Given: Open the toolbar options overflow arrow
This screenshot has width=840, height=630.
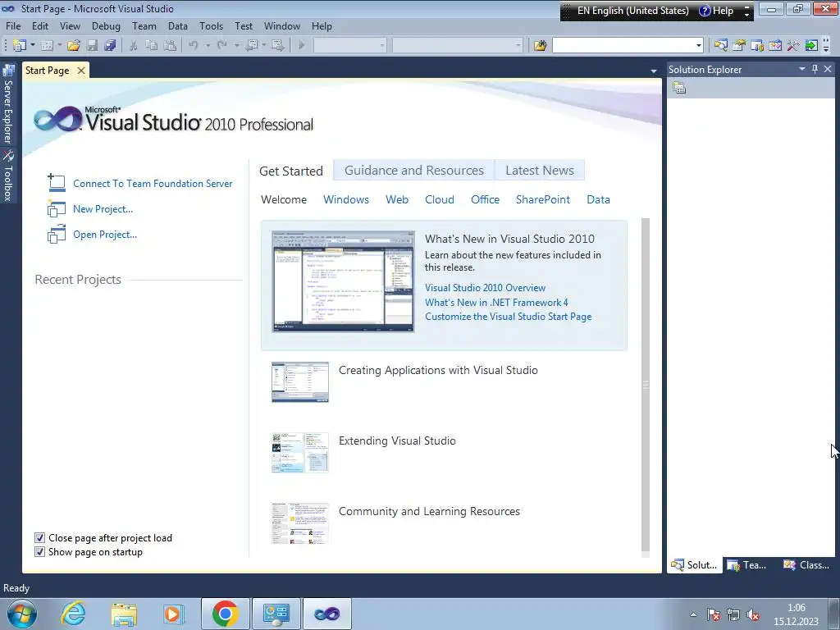Looking at the screenshot, I should click(x=825, y=46).
